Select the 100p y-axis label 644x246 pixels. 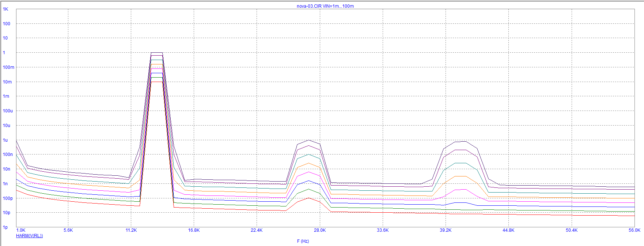[8, 198]
